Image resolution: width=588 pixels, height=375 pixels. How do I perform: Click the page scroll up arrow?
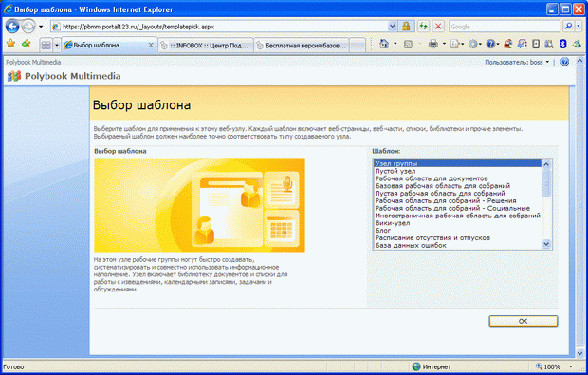point(579,61)
